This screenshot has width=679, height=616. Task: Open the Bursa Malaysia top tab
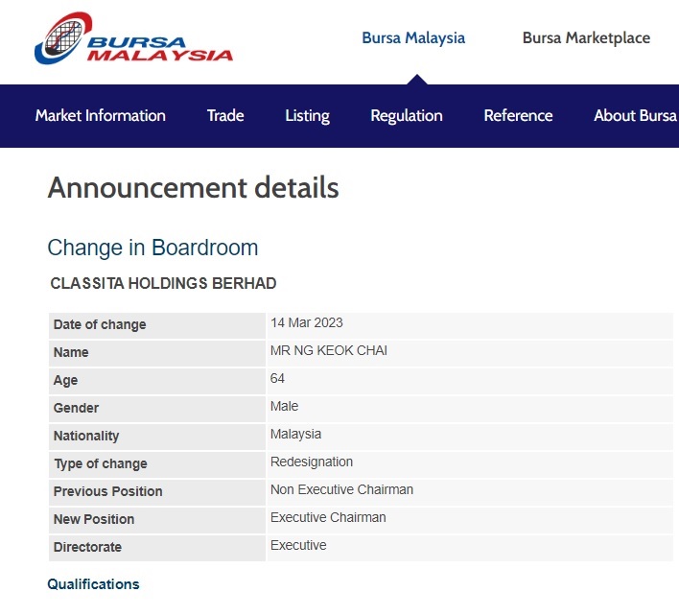[x=413, y=38]
